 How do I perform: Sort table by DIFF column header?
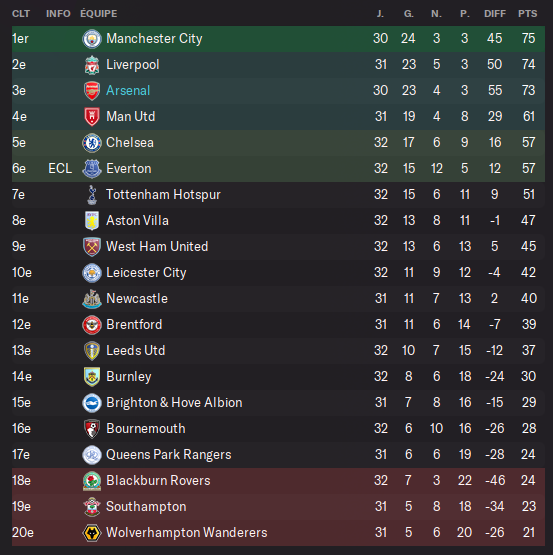click(x=495, y=14)
